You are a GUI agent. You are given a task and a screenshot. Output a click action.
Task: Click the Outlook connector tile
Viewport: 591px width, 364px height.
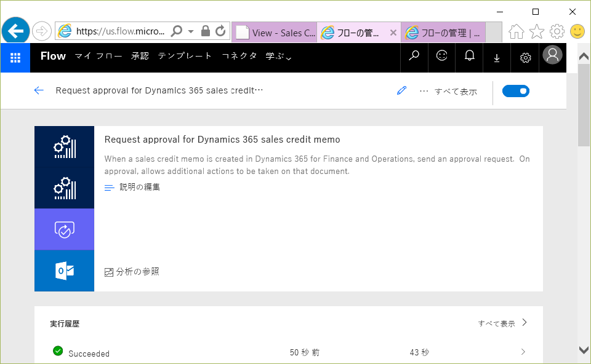65,271
